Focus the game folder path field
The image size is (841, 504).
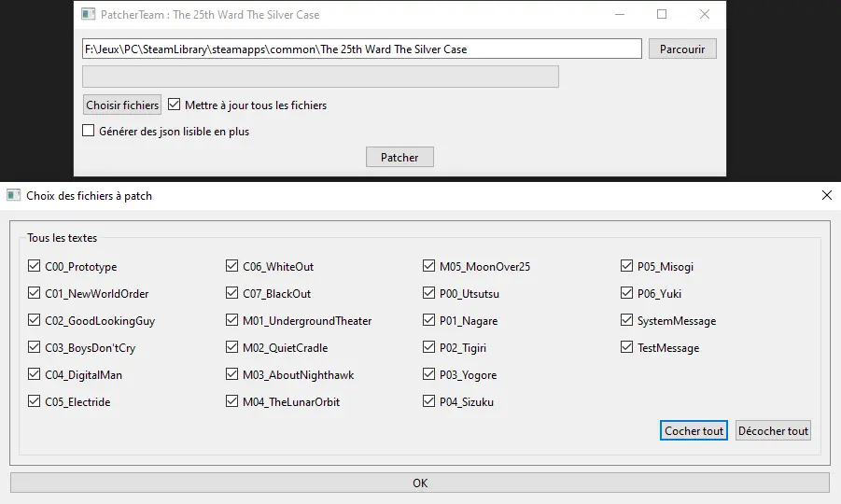tap(362, 49)
